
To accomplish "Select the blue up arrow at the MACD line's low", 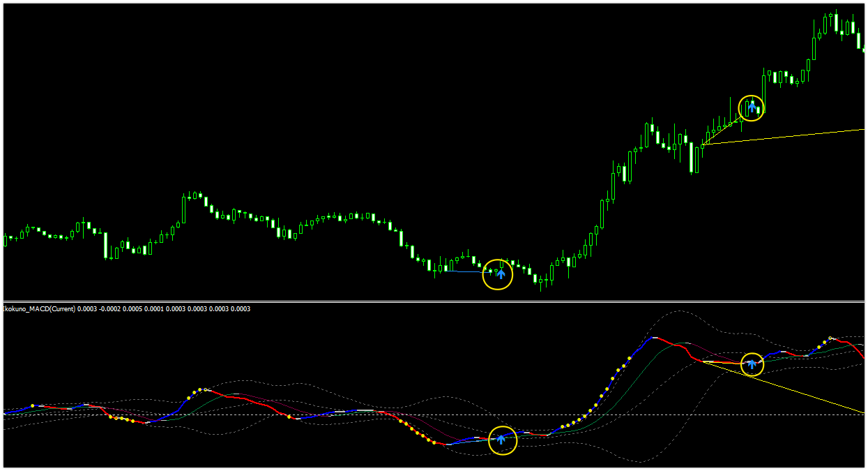I will click(x=501, y=439).
